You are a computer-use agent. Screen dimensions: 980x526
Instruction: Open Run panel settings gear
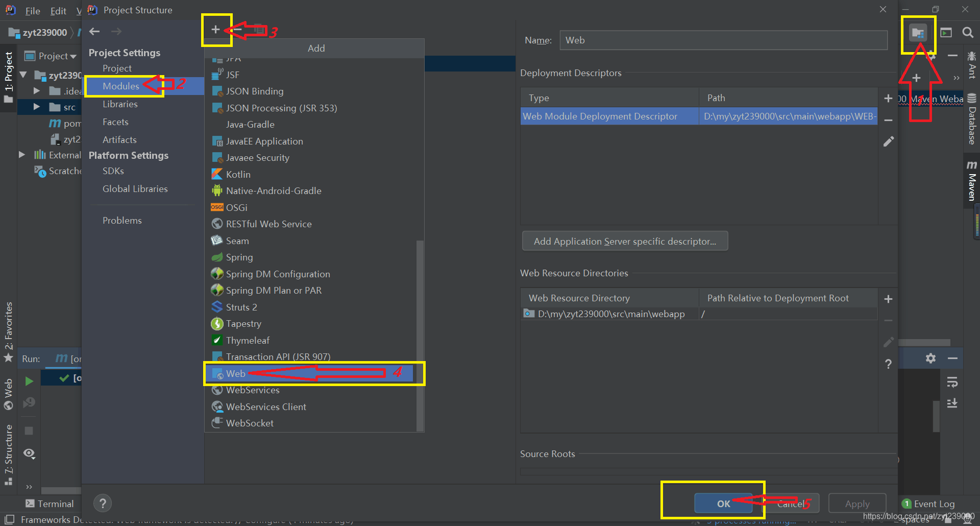coord(930,358)
